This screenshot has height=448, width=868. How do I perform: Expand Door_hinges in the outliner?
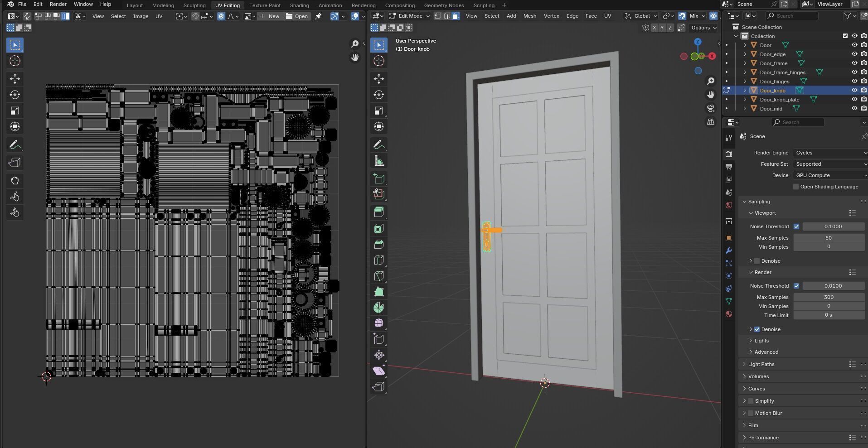tap(745, 82)
